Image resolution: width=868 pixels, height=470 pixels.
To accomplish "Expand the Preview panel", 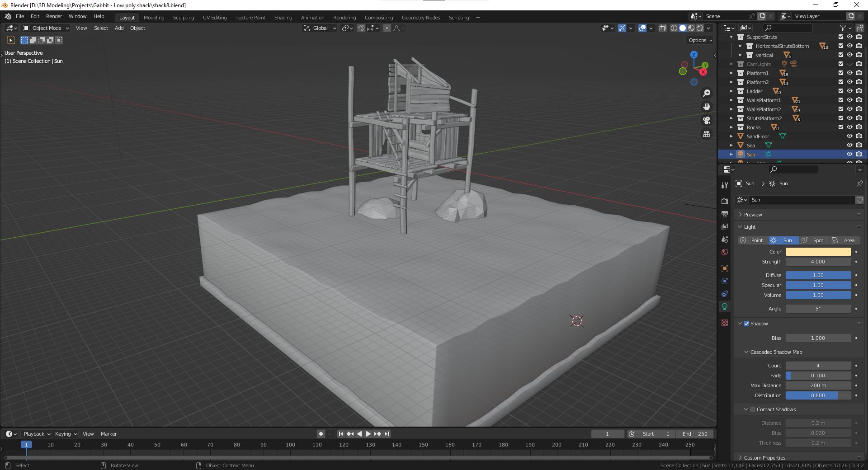I will (753, 215).
